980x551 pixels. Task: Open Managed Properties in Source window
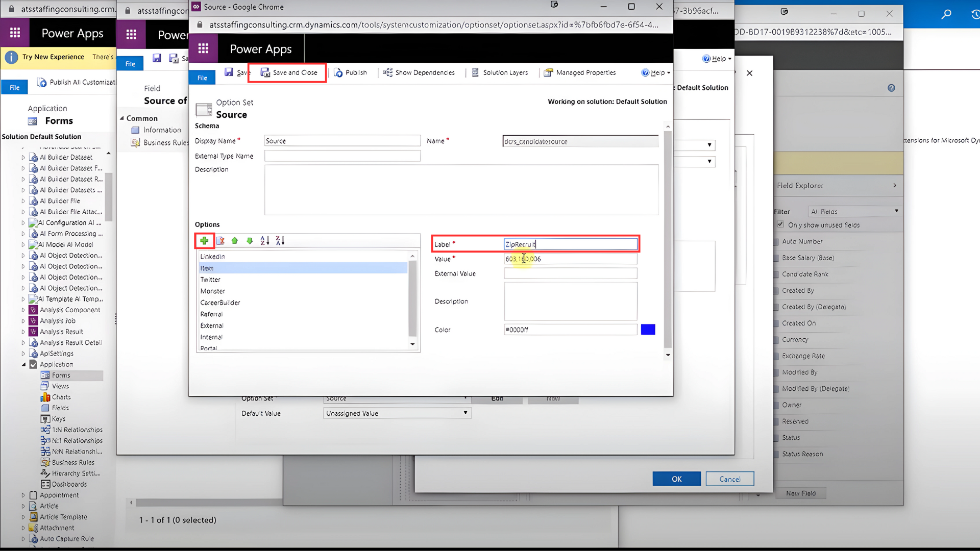click(580, 72)
